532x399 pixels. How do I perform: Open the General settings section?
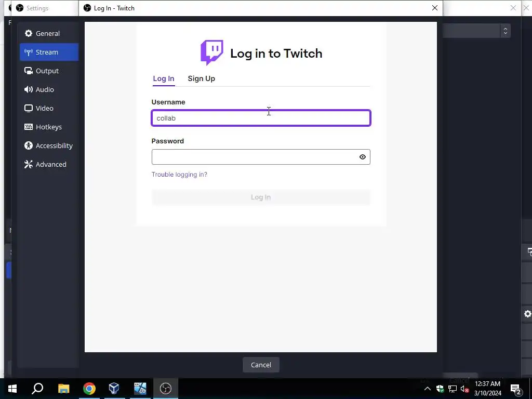coord(49,33)
